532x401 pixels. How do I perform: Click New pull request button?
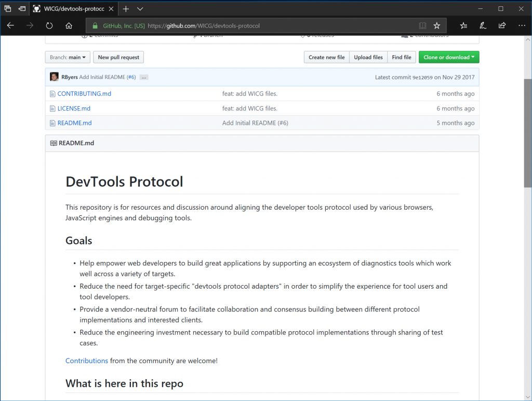pyautogui.click(x=118, y=57)
